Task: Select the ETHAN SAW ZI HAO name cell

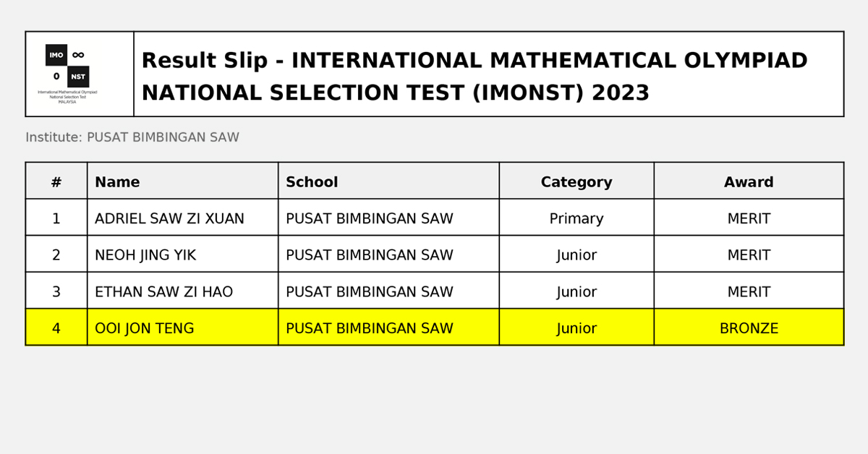Action: (x=183, y=291)
